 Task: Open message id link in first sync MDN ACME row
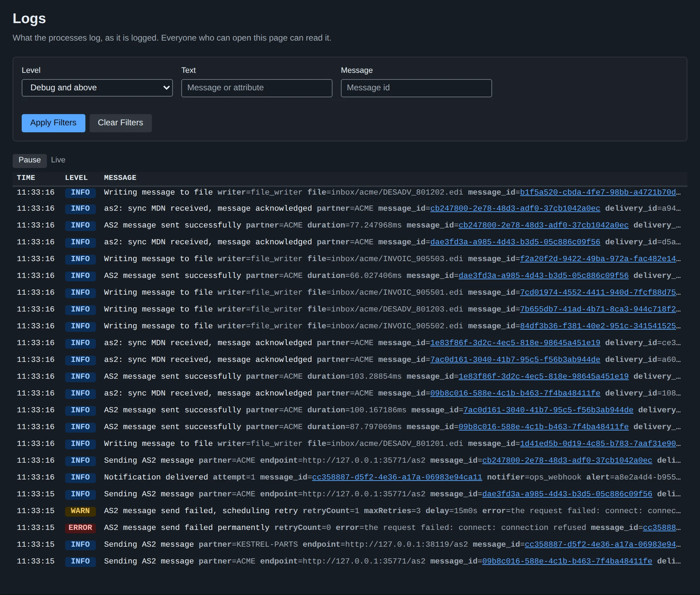click(x=515, y=209)
